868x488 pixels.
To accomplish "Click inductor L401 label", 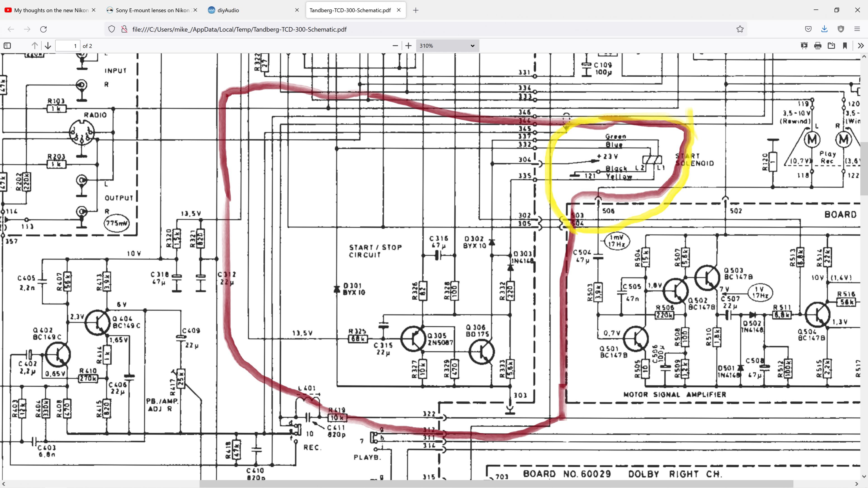I will [307, 388].
